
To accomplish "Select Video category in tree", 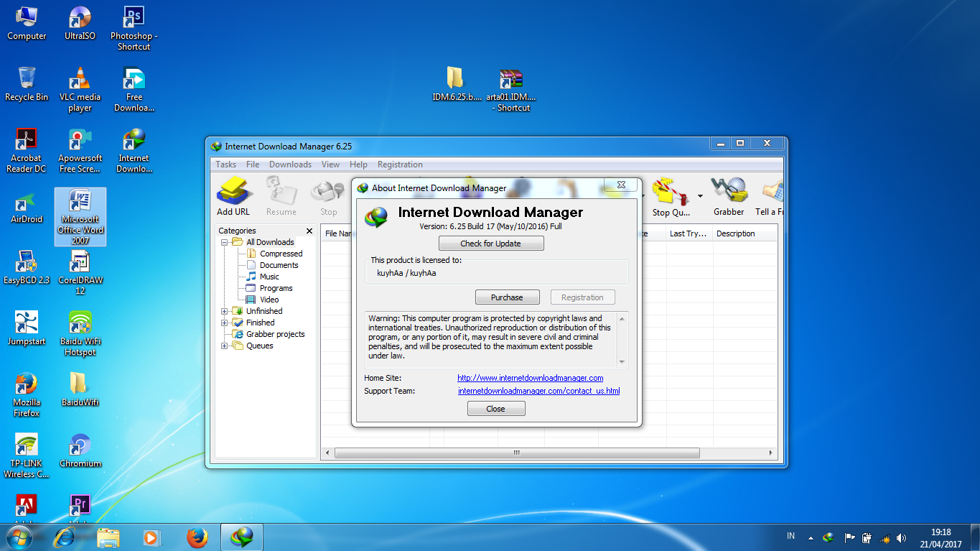I will coord(269,300).
